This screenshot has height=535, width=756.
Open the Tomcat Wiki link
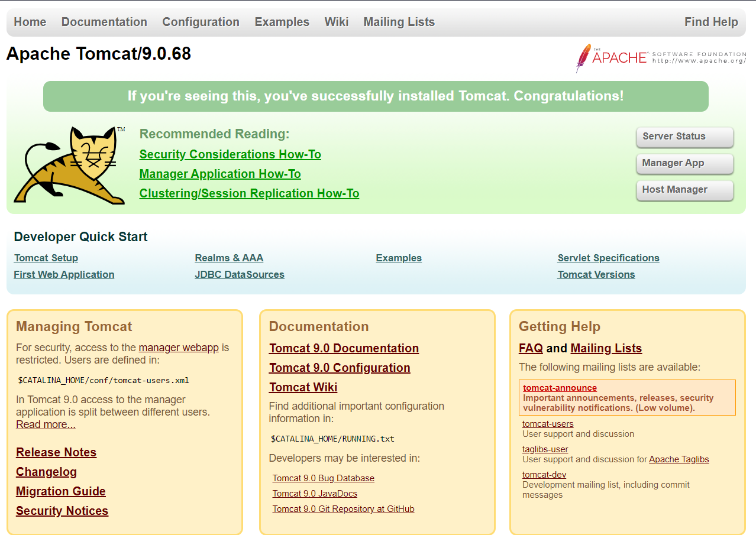click(x=303, y=387)
